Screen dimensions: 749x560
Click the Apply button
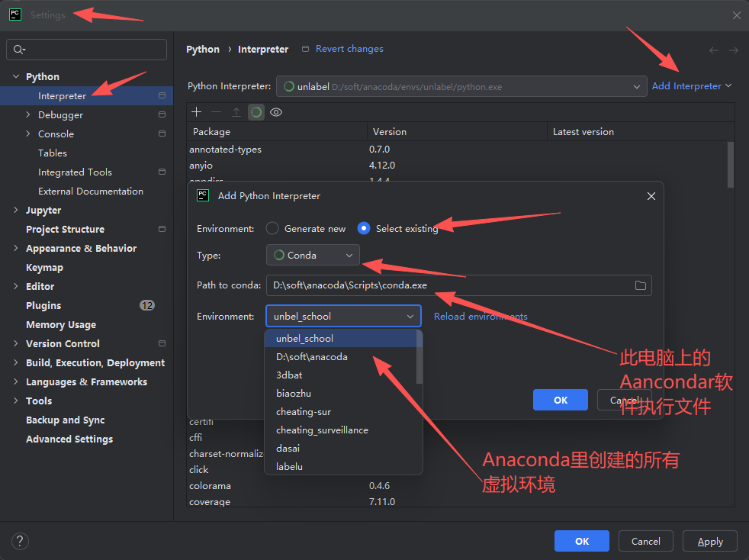710,541
